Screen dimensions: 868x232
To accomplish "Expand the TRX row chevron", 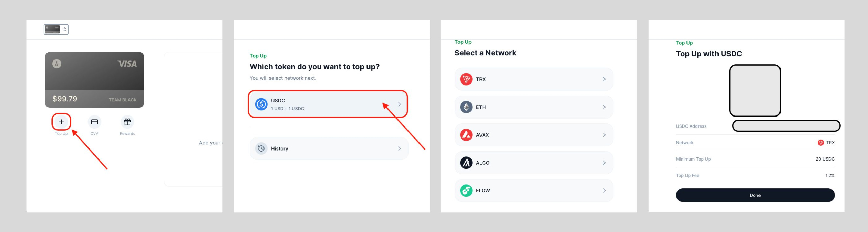I will pos(604,79).
